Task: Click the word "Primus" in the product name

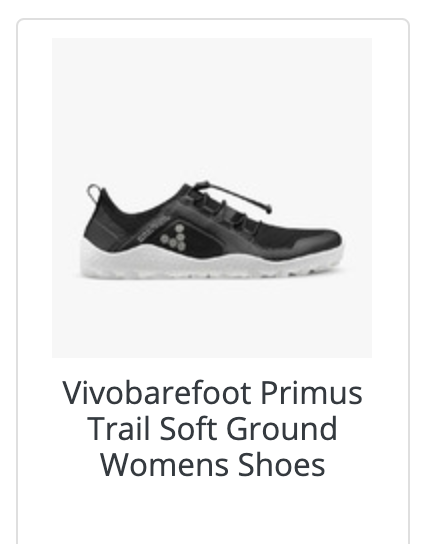Action: point(311,393)
